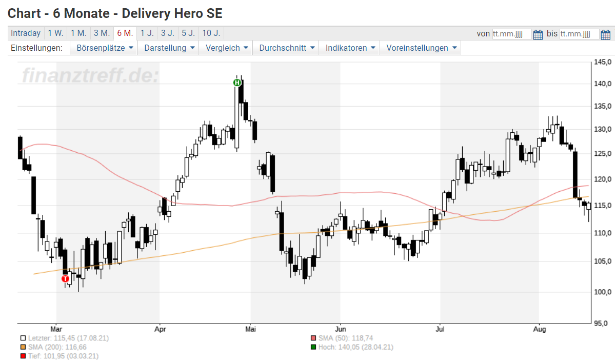Click the 'Mar' month label on x-axis

(56, 329)
